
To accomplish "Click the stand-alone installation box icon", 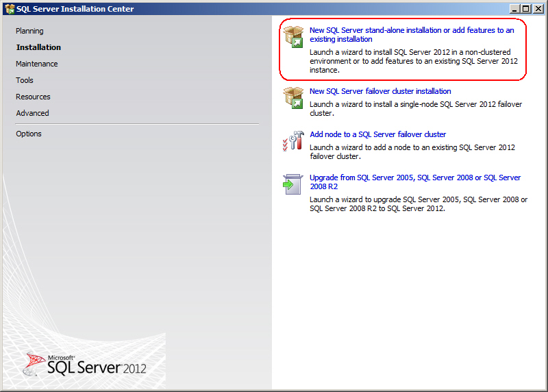I will 293,37.
